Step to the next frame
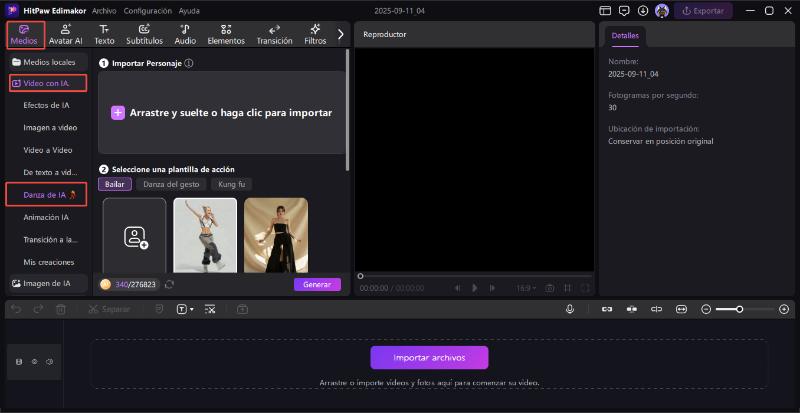The image size is (800, 413). [x=492, y=288]
